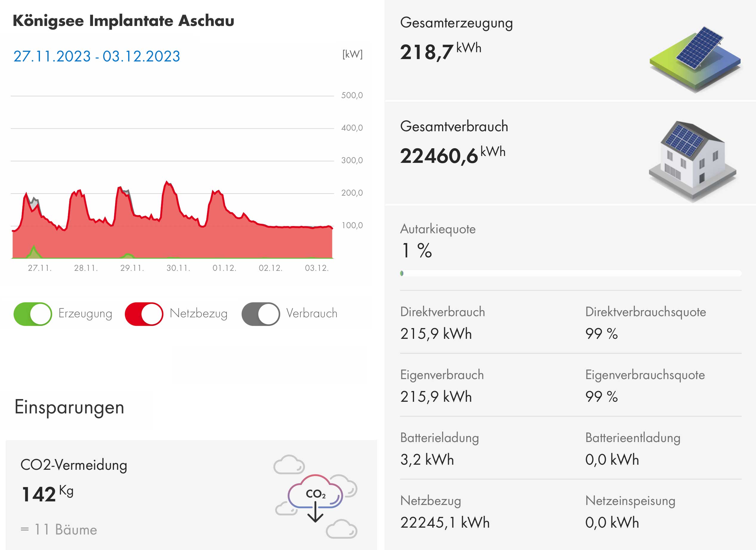Image resolution: width=756 pixels, height=550 pixels.
Task: Toggle the grey Verbrauch switch
Action: point(261,314)
